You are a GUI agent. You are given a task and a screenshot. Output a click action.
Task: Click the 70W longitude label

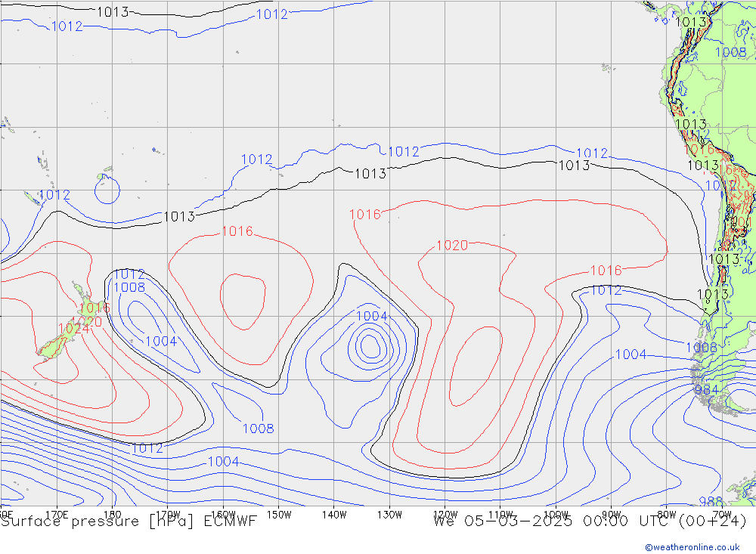click(x=722, y=515)
